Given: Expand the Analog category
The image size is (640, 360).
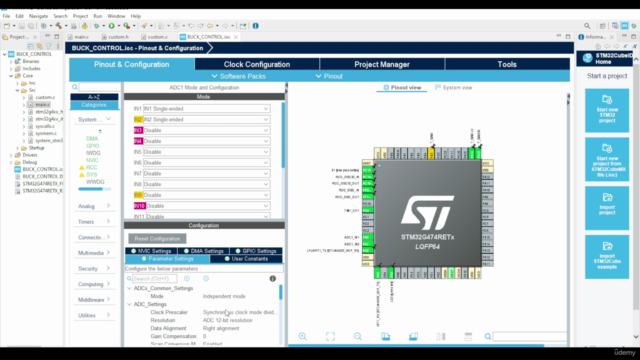Looking at the screenshot, I should click(x=94, y=206).
